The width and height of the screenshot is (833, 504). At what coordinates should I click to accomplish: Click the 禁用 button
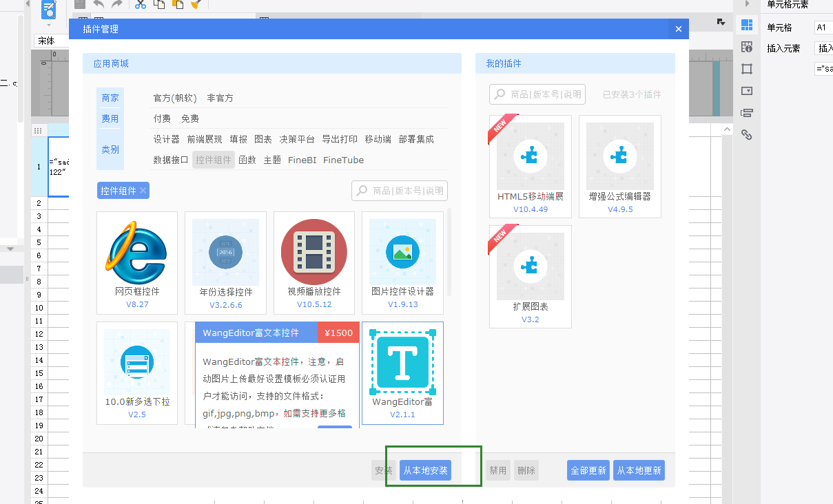click(x=497, y=470)
